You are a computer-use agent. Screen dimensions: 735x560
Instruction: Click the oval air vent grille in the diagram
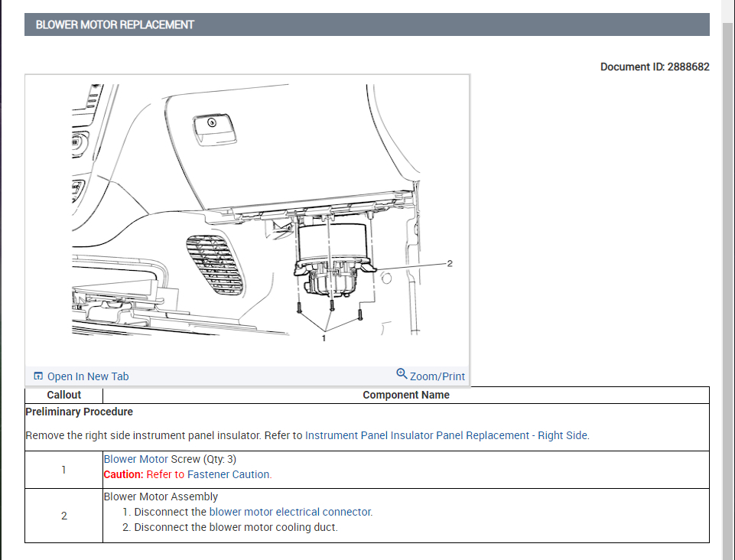click(214, 264)
